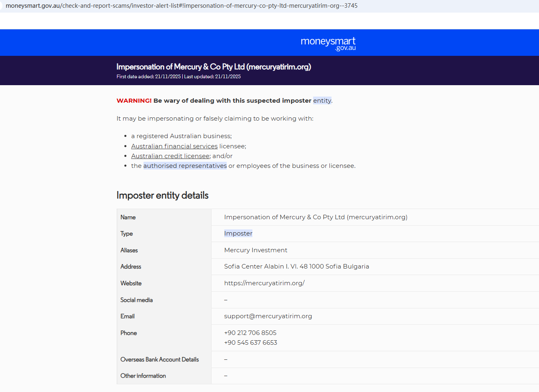Click the First date added line

coord(179,77)
